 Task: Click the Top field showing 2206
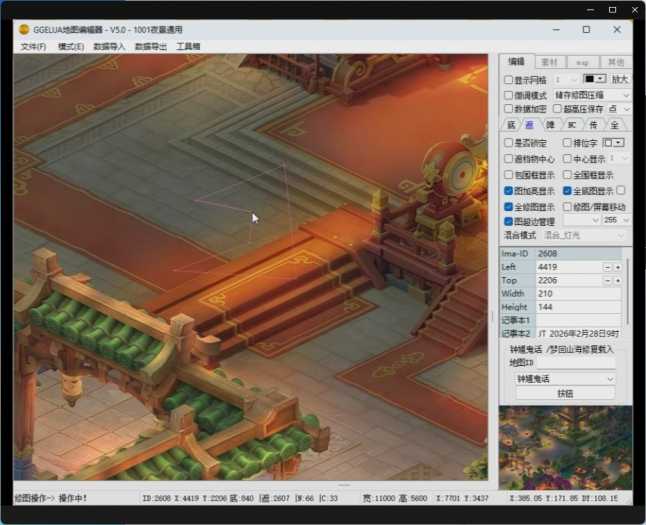pos(569,281)
